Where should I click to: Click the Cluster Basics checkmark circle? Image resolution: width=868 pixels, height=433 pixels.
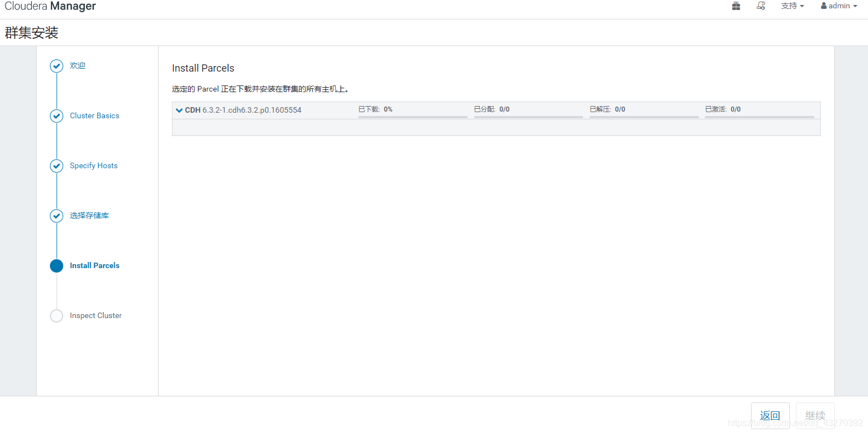(x=57, y=116)
